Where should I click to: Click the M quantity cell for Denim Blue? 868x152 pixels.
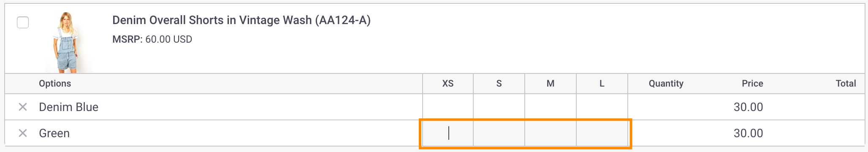(x=551, y=107)
